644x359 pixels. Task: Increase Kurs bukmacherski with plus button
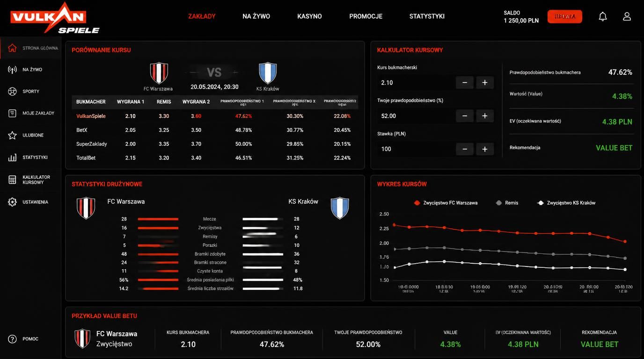point(485,83)
